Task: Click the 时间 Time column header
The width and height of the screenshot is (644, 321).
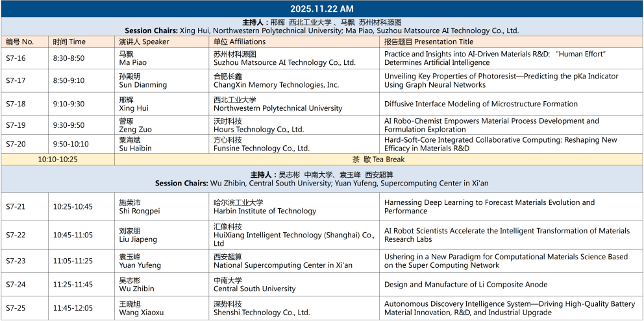Action: click(69, 42)
